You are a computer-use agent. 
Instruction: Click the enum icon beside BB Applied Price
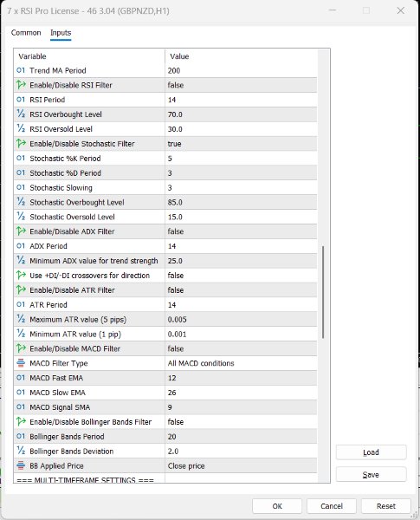tap(21, 465)
